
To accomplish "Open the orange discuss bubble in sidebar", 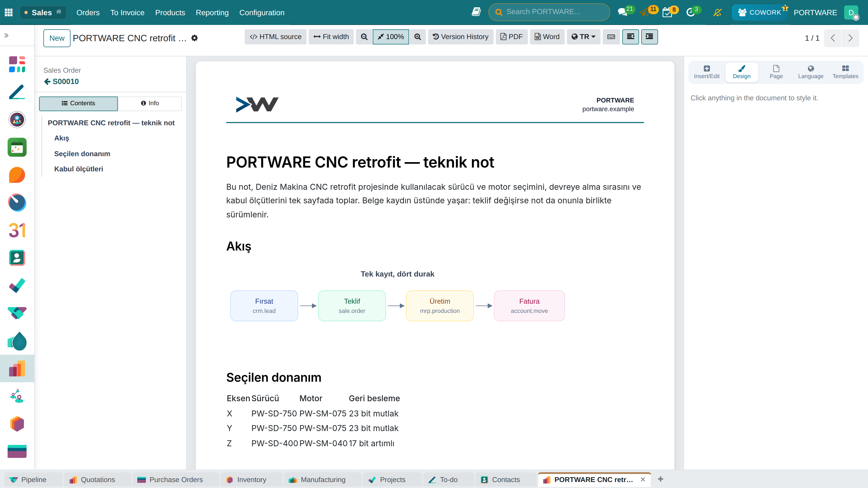I will coord(17,175).
